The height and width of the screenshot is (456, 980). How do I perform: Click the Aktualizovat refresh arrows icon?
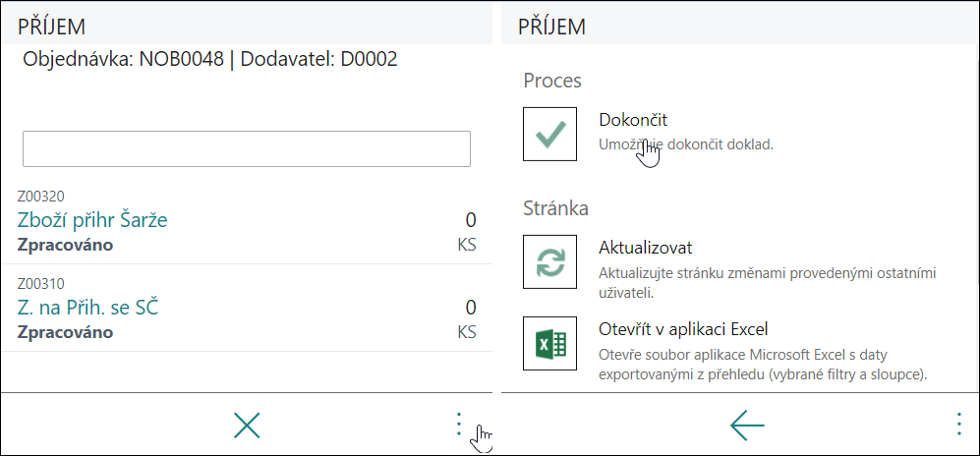550,261
